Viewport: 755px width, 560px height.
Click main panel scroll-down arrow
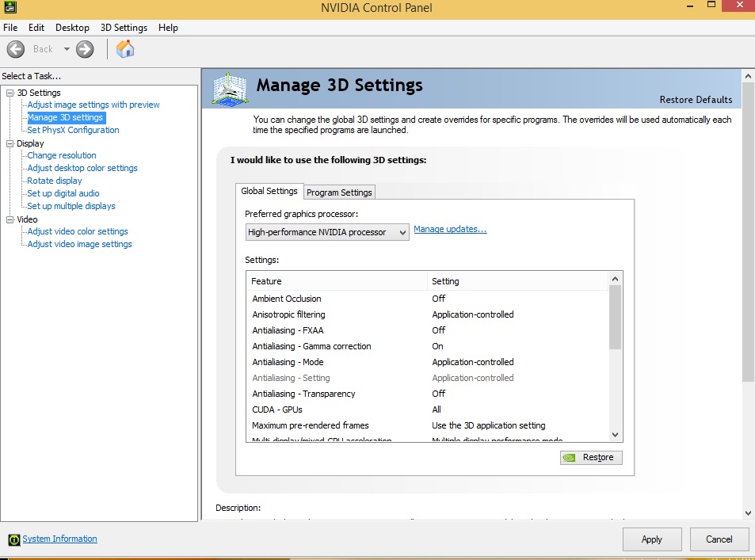click(748, 513)
